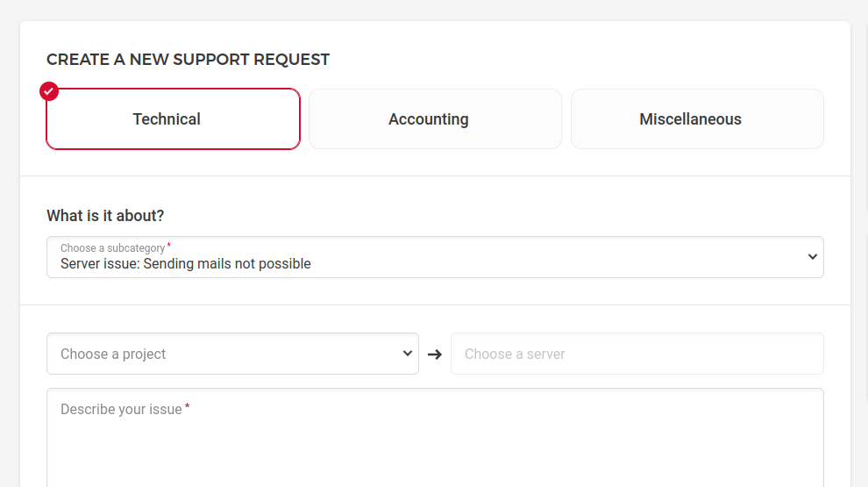The image size is (868, 487).
Task: Open the Choose a project dropdown
Action: point(232,354)
